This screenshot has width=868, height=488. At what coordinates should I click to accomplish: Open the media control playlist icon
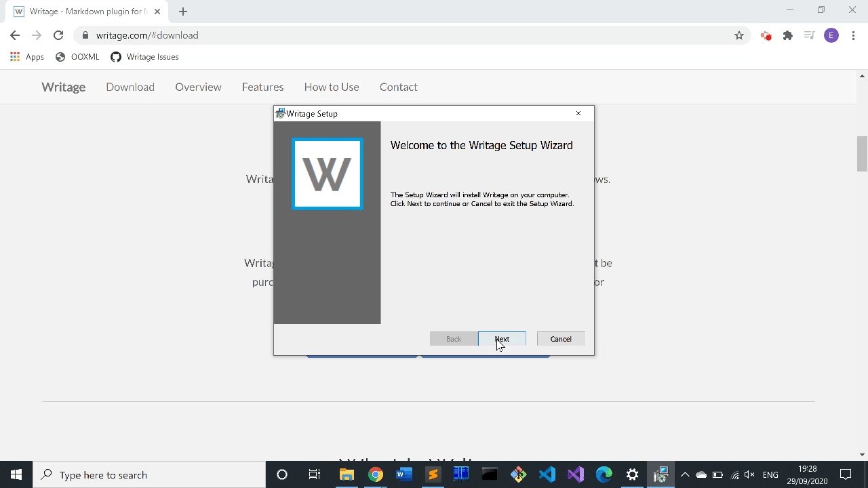point(809,35)
